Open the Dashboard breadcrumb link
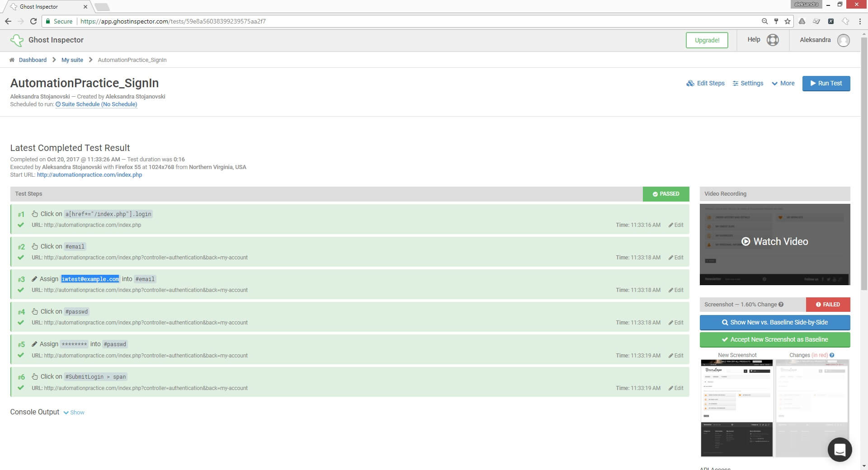868x470 pixels. [33, 60]
